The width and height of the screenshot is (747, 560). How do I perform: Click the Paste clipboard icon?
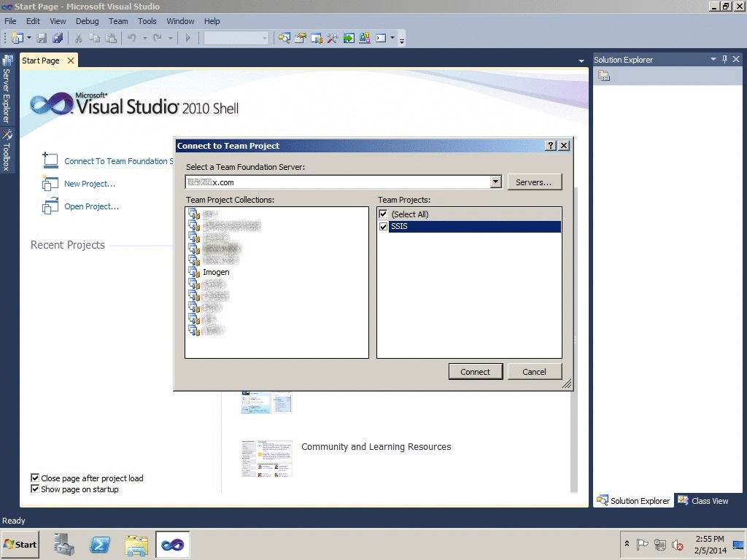(x=111, y=38)
